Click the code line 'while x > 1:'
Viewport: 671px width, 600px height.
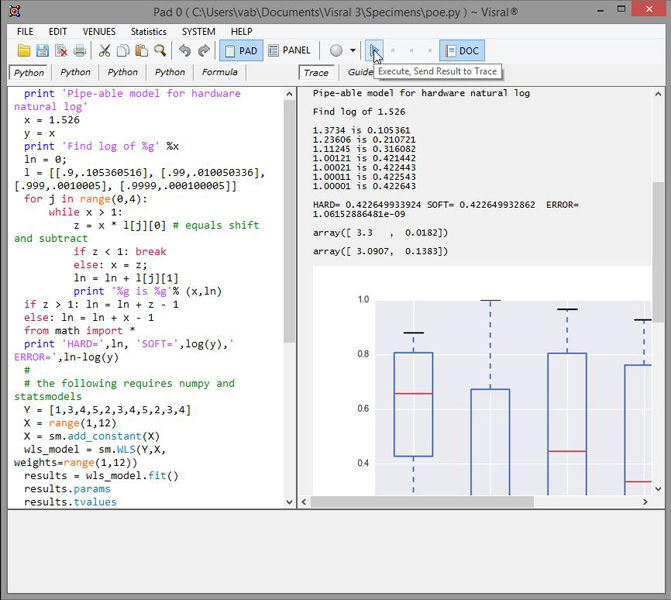[86, 212]
